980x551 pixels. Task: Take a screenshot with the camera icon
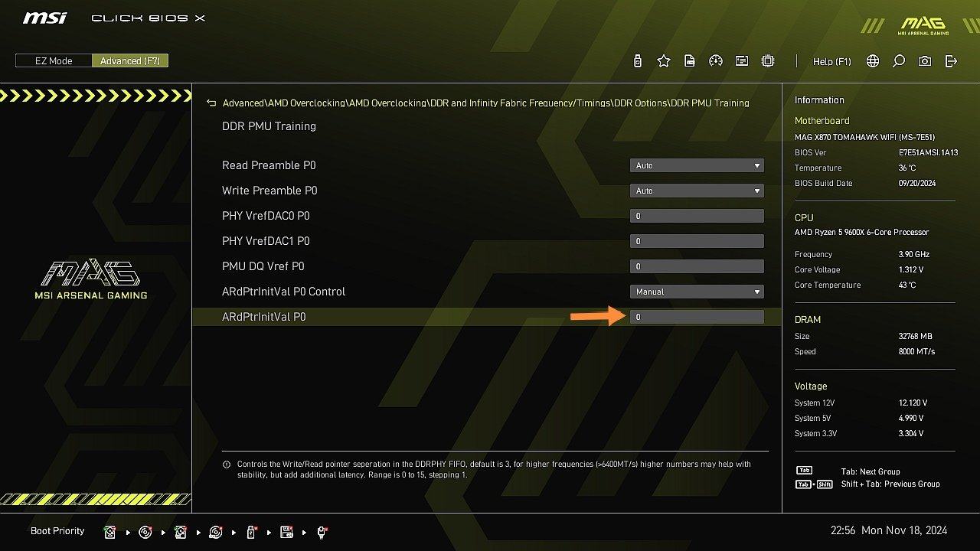tap(925, 61)
